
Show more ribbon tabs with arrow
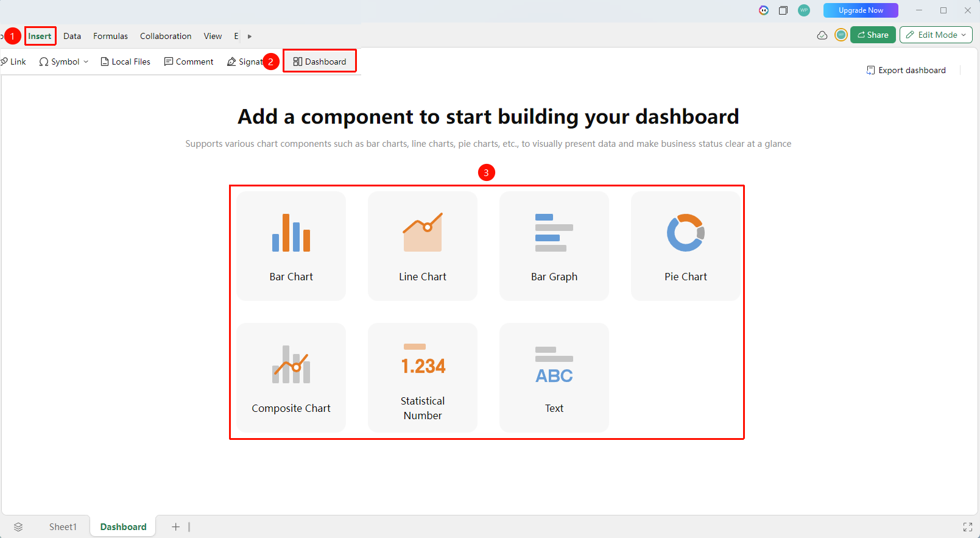tap(250, 36)
